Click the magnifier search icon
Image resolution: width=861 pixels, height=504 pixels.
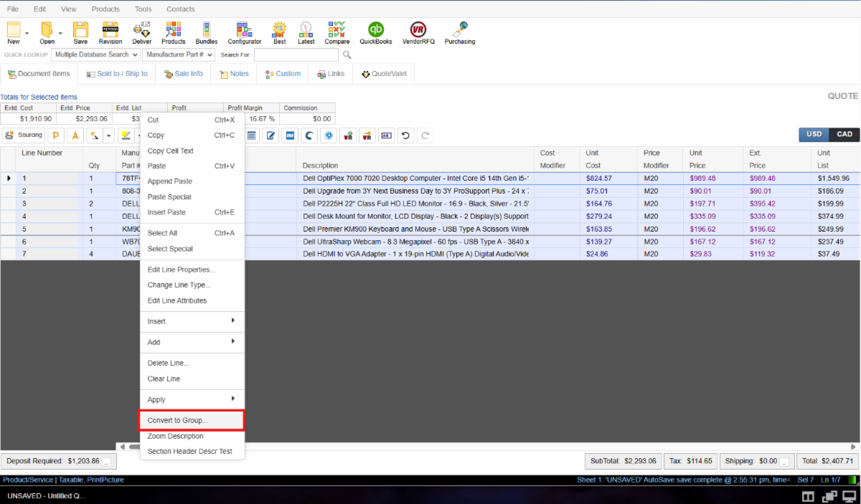tap(347, 54)
